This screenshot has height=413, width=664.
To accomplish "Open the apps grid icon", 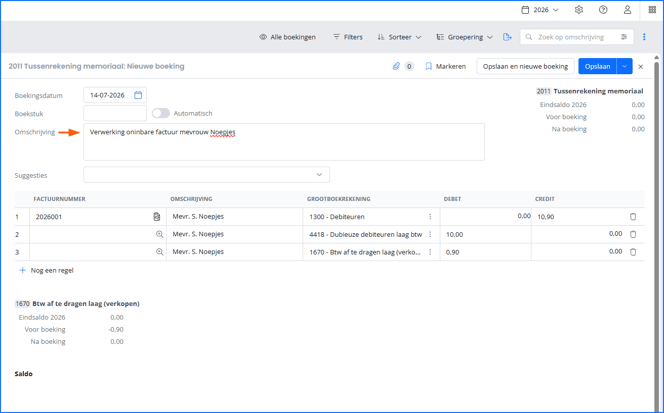I will 652,10.
